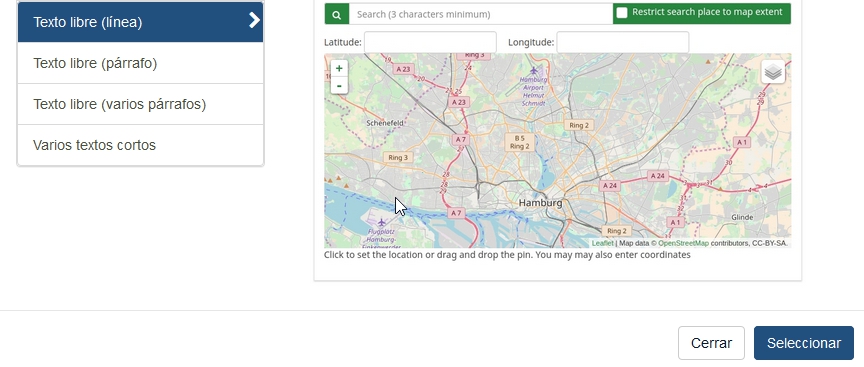Screen dimensions: 864x367
Task: Focus the place search input field
Action: click(480, 14)
